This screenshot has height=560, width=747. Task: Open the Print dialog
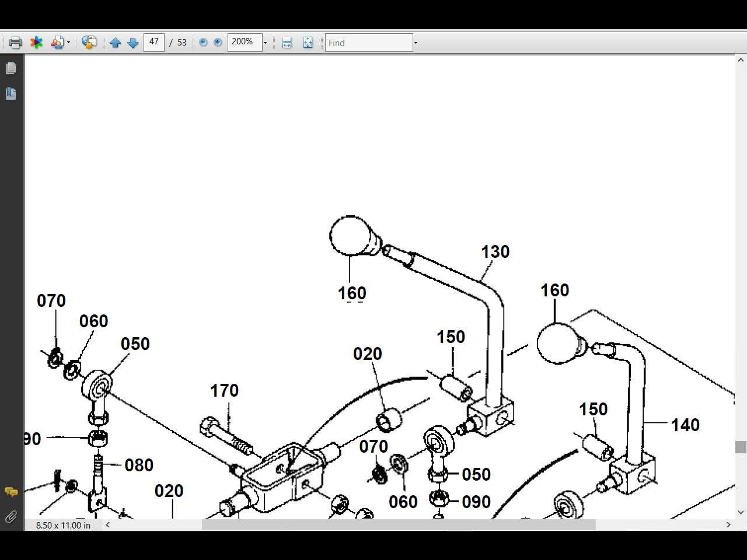click(x=14, y=42)
